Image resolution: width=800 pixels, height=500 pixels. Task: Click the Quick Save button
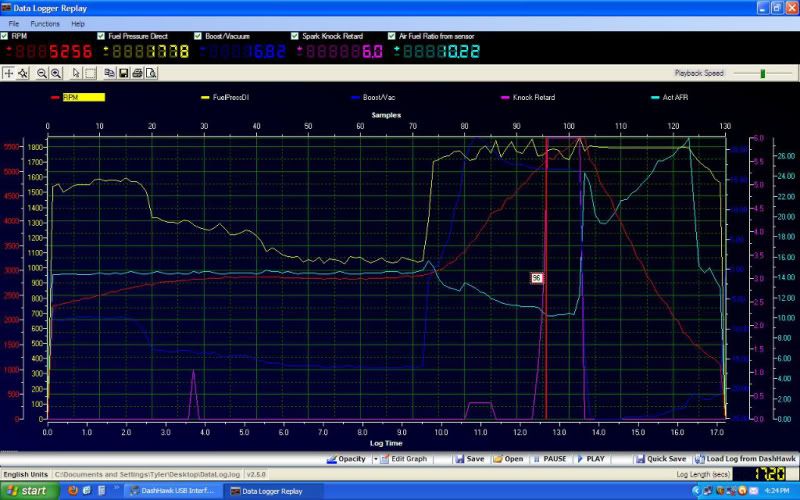[x=661, y=459]
